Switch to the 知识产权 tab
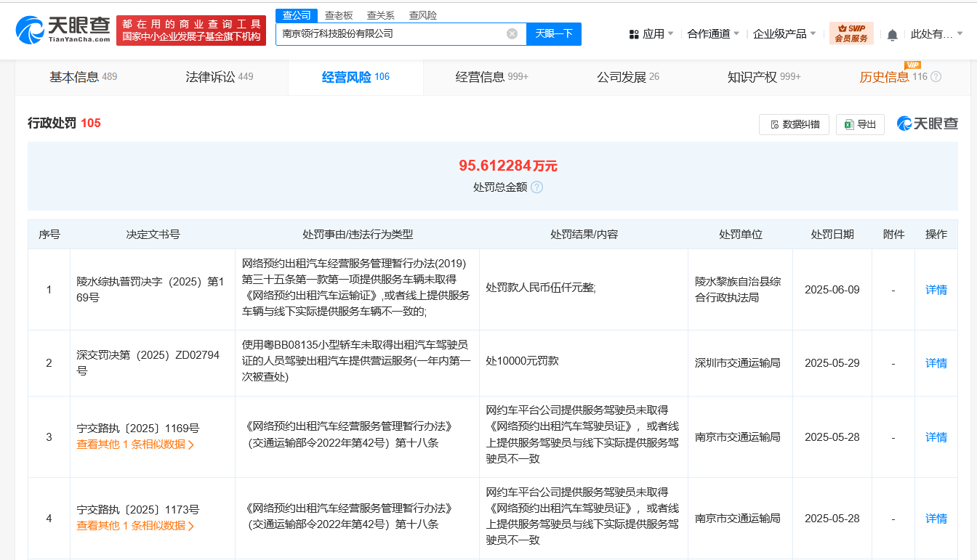This screenshot has width=977, height=560. pyautogui.click(x=764, y=77)
